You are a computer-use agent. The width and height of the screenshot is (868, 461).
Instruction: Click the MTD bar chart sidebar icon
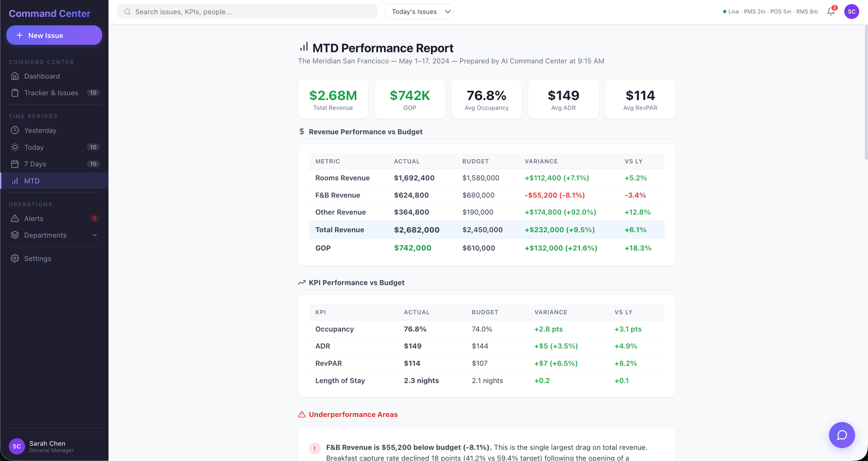15,181
